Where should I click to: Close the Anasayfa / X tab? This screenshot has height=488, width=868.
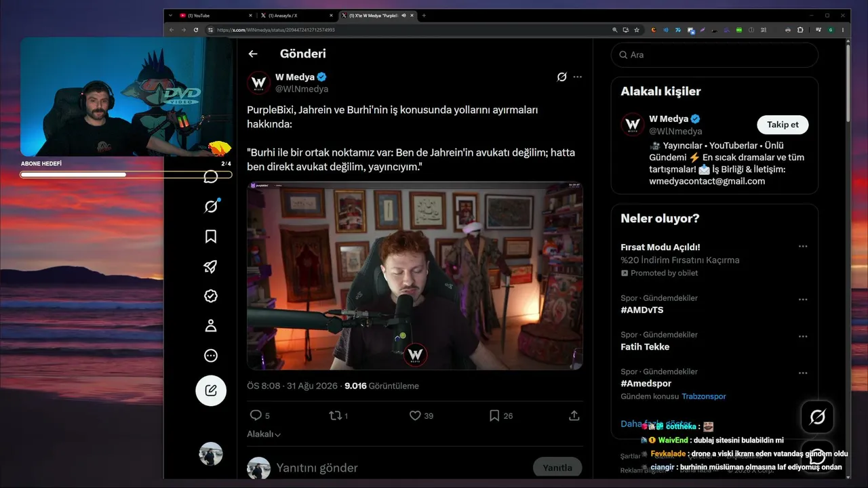point(331,16)
